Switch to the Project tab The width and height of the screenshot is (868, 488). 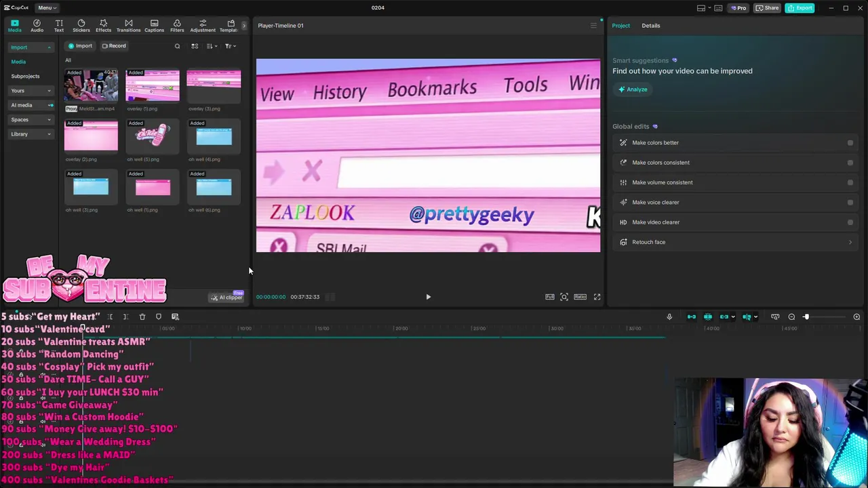tap(620, 26)
